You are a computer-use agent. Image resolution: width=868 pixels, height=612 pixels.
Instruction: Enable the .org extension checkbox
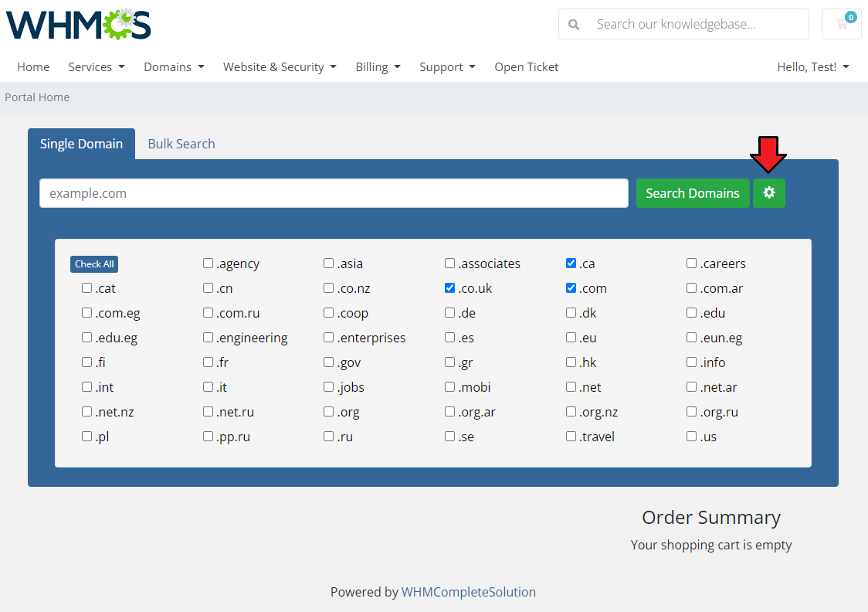pyautogui.click(x=328, y=412)
